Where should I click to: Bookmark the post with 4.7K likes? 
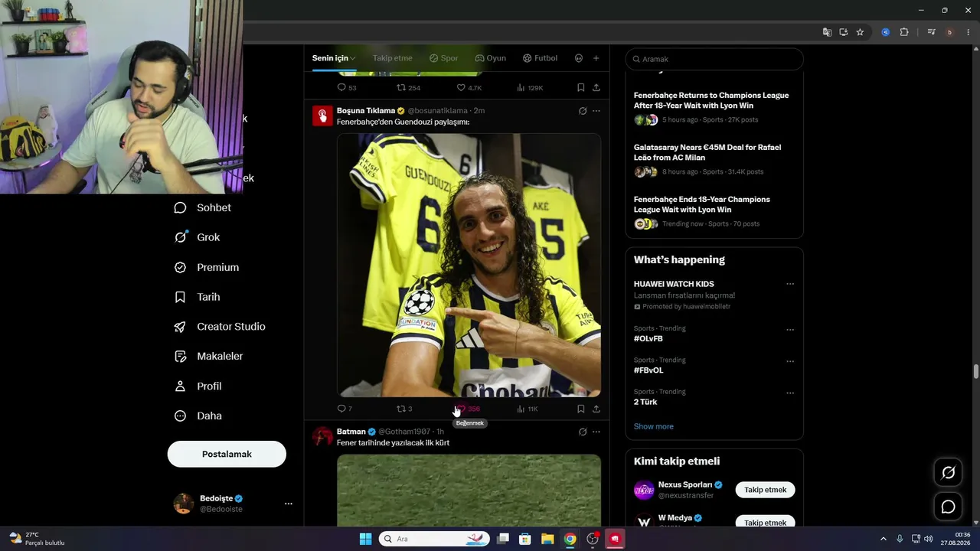click(581, 88)
